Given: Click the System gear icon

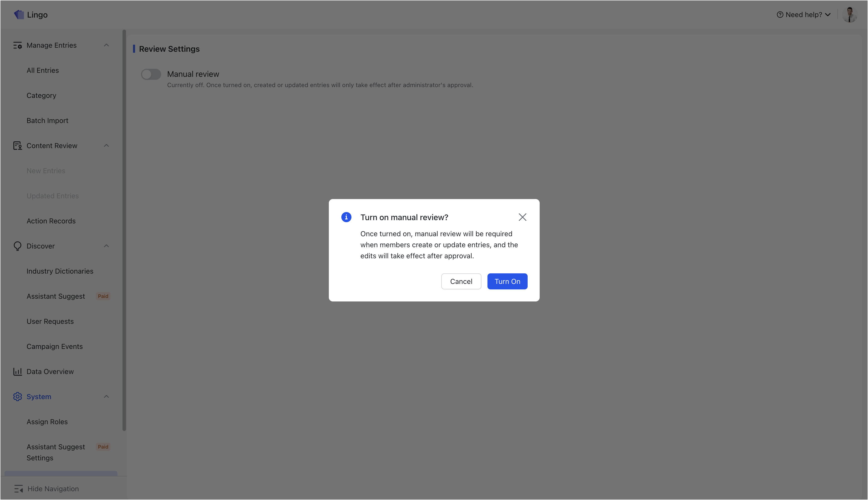Looking at the screenshot, I should tap(18, 397).
